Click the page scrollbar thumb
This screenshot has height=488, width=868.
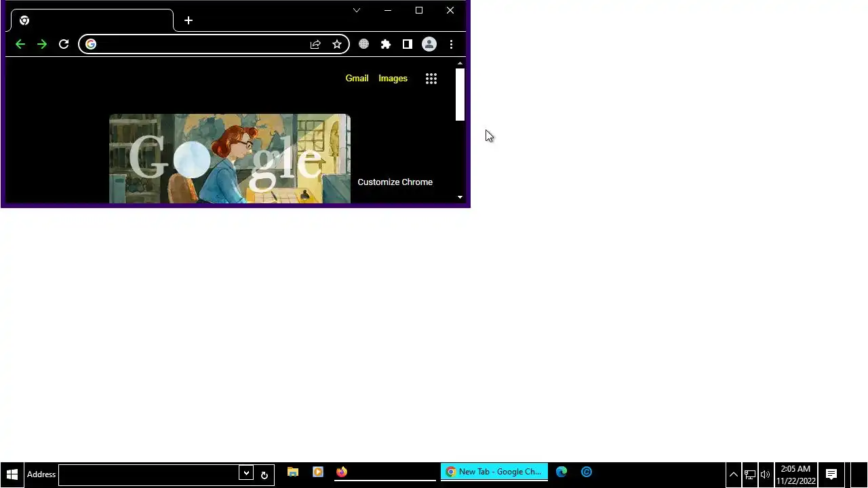click(460, 94)
